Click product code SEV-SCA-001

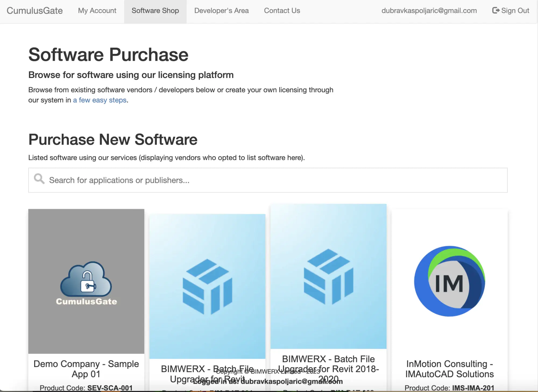pos(110,388)
